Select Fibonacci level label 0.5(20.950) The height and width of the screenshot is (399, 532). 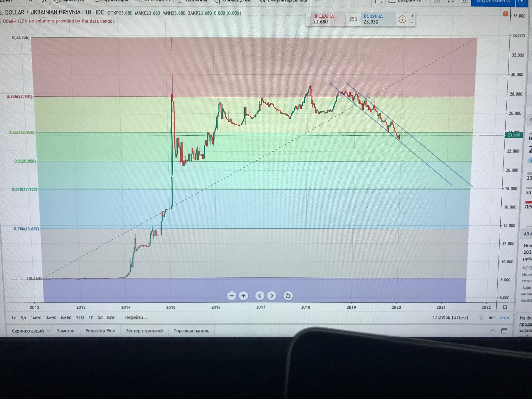click(25, 161)
